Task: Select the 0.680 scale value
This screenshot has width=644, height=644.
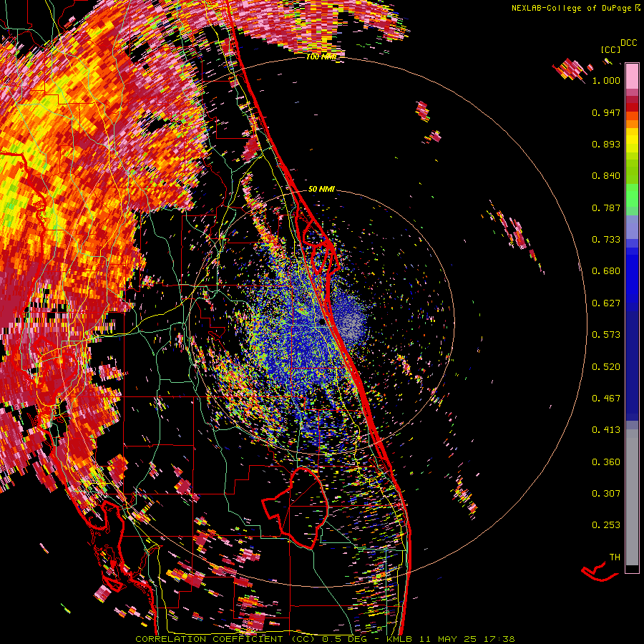Action: tap(606, 271)
